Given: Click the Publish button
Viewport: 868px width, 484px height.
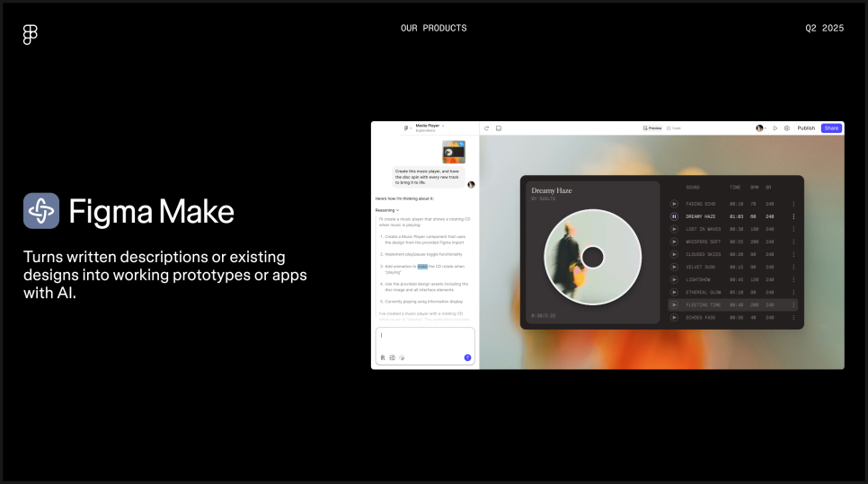Looking at the screenshot, I should coord(806,128).
